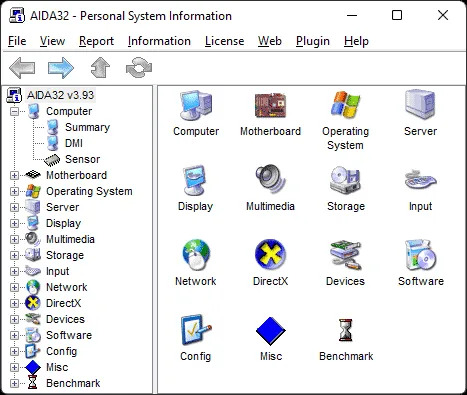Viewport: 467px width, 395px height.
Task: Open the Misc blue diamond icon in main panel
Action: tap(270, 330)
